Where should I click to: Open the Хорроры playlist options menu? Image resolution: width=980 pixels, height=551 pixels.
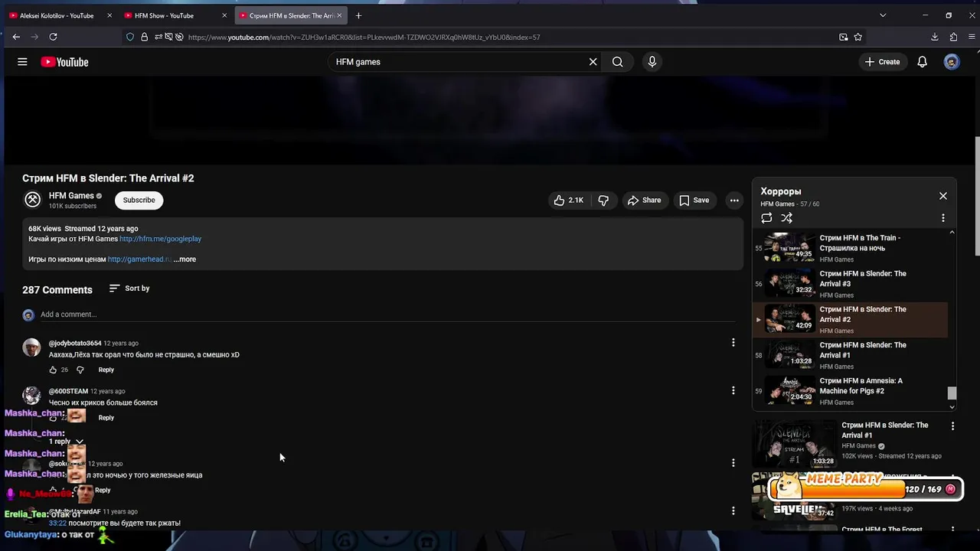[943, 218]
